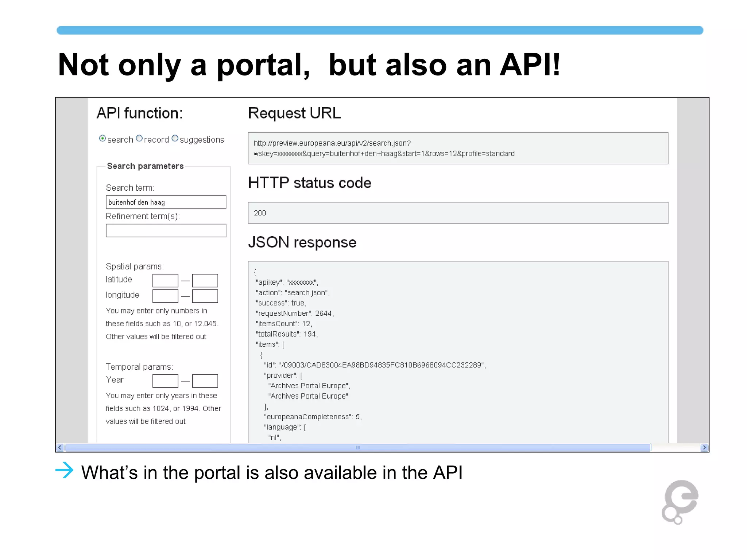This screenshot has width=747, height=560.
Task: Click the latitude start field
Action: [x=165, y=281]
